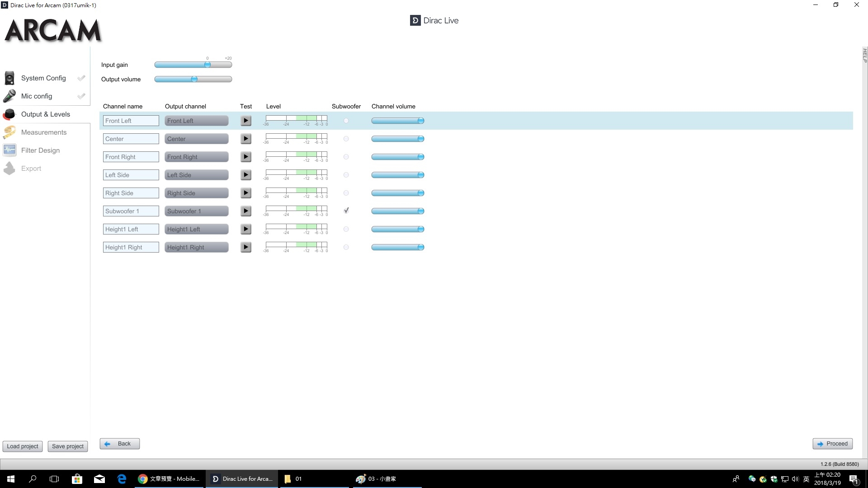Image resolution: width=868 pixels, height=488 pixels.
Task: Click the system tray volume icon
Action: 795,479
